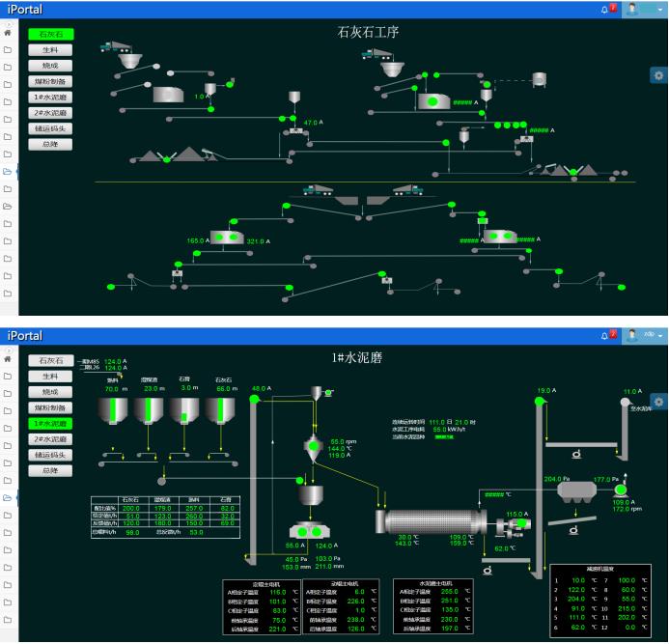Click the blue open folder in the 1#水泥磨 sidebar
The image size is (669, 644).
(x=8, y=497)
